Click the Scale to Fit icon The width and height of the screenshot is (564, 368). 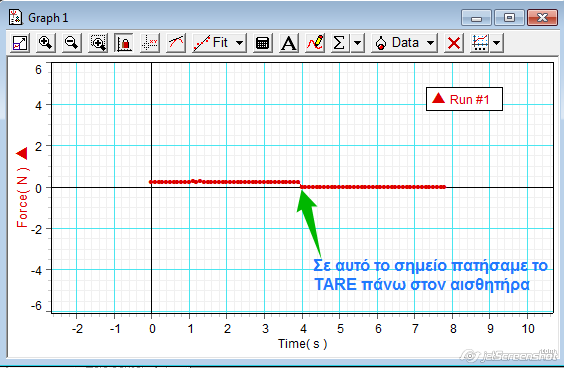click(20, 43)
